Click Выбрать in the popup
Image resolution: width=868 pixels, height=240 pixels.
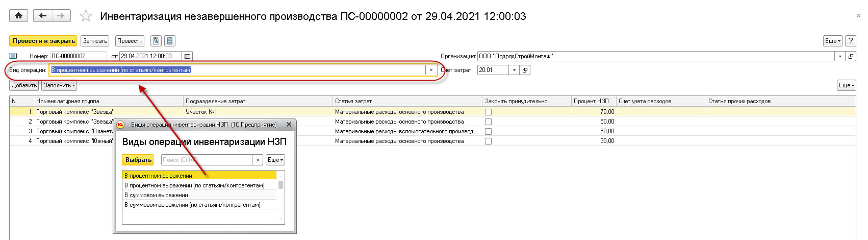pyautogui.click(x=139, y=160)
